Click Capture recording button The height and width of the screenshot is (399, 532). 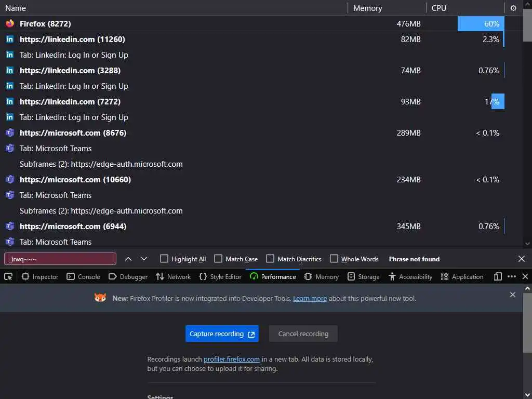tap(222, 334)
